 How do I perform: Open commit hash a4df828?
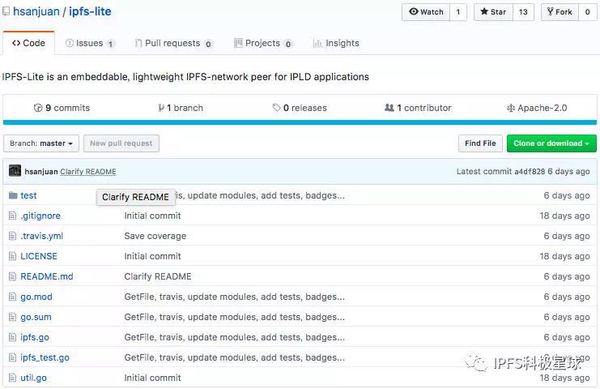pyautogui.click(x=530, y=171)
